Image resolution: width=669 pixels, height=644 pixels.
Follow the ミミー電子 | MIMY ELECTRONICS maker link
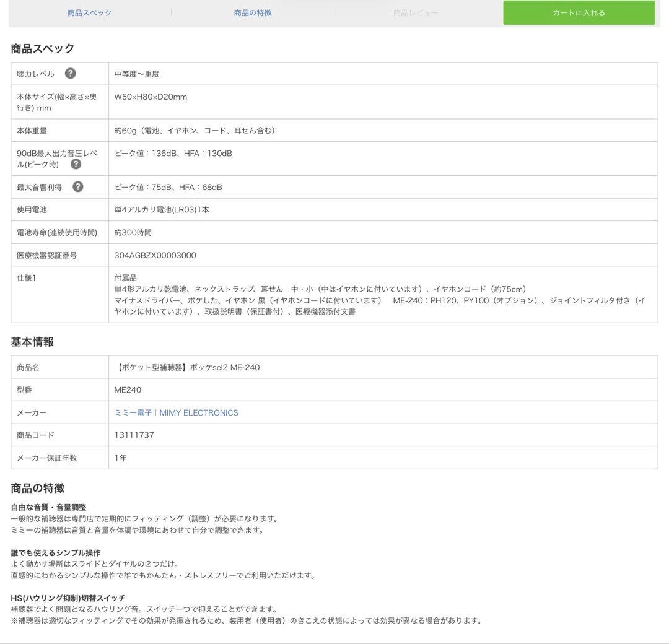(176, 412)
